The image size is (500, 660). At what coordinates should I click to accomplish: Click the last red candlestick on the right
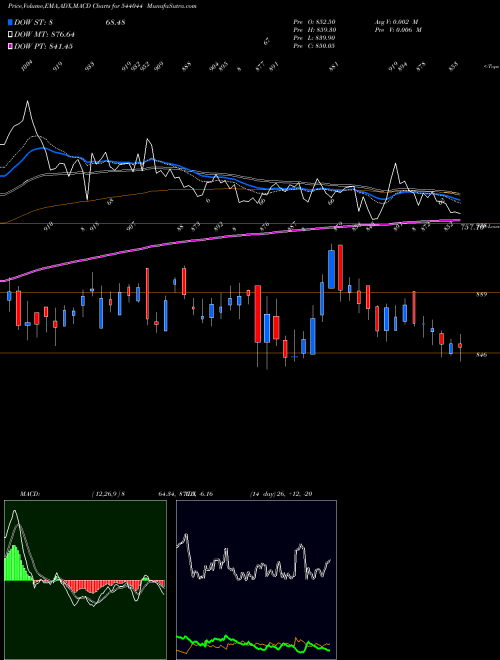pos(460,346)
